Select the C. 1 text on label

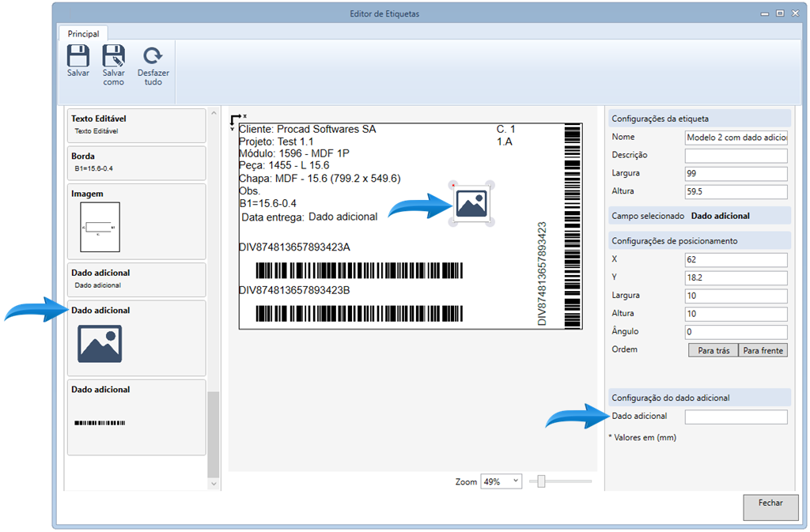pos(505,129)
